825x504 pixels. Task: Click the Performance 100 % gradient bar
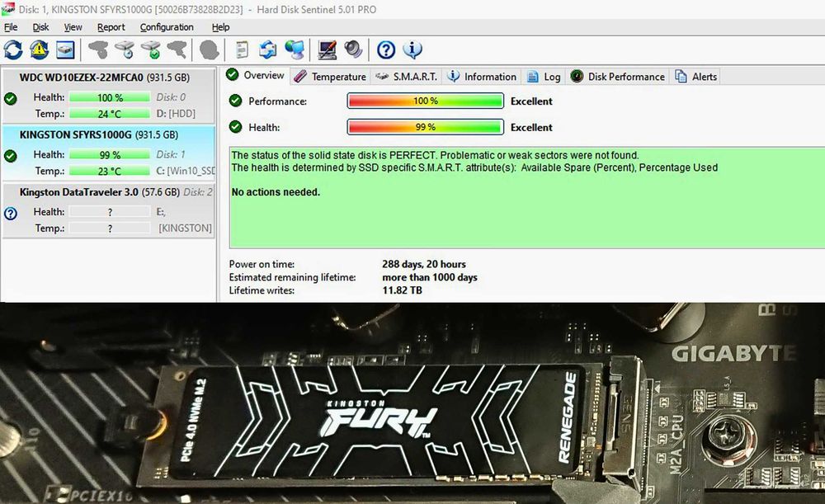point(425,101)
